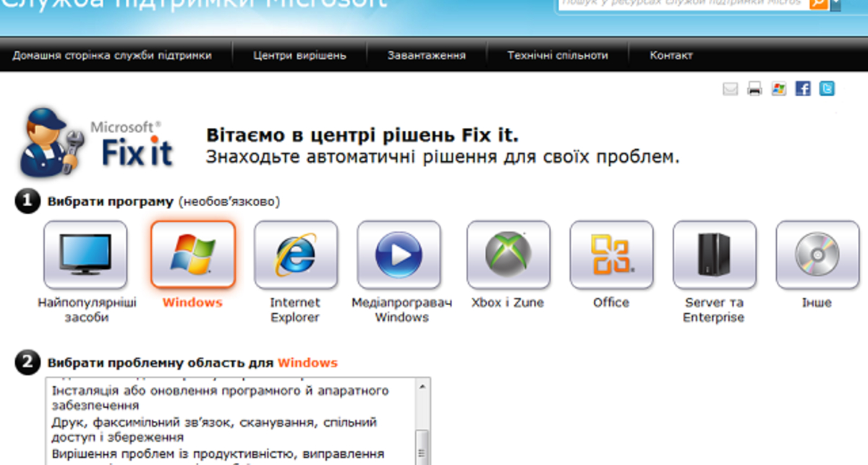Viewport: 868px width, 465px height.
Task: Click the Internet Explorer text label
Action: (x=295, y=310)
